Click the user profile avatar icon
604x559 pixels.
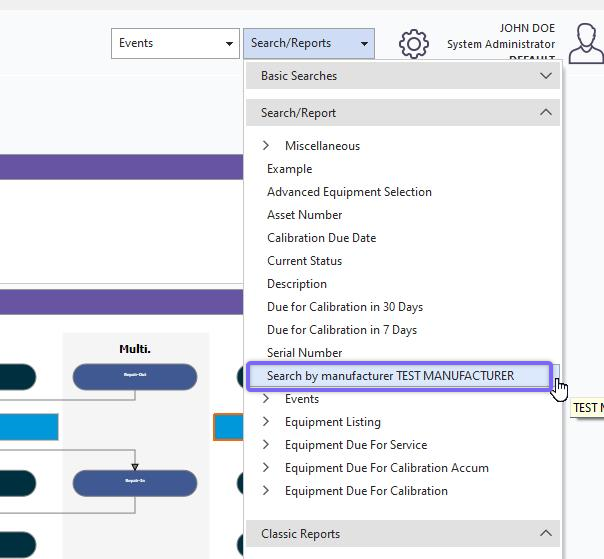pyautogui.click(x=585, y=43)
